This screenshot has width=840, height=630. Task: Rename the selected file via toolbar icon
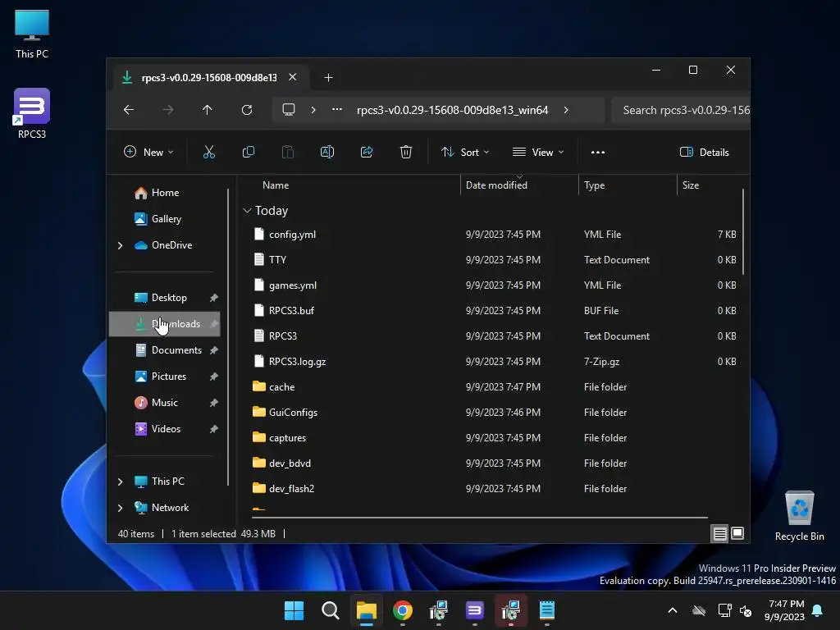point(326,152)
